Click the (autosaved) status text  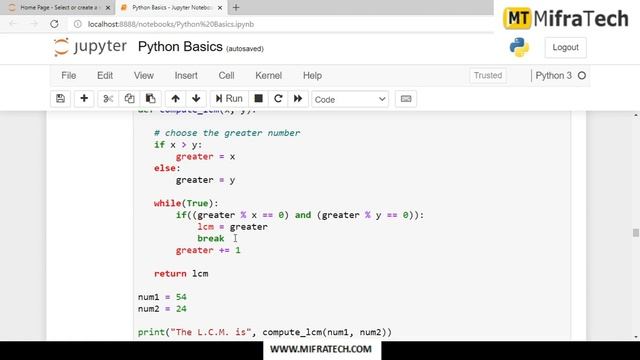(x=245, y=49)
